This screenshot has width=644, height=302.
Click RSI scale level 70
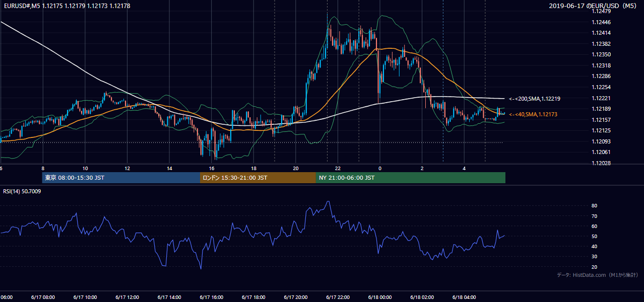pyautogui.click(x=594, y=216)
